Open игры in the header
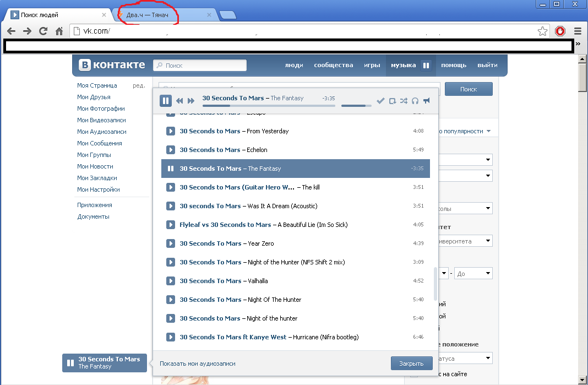 click(372, 66)
